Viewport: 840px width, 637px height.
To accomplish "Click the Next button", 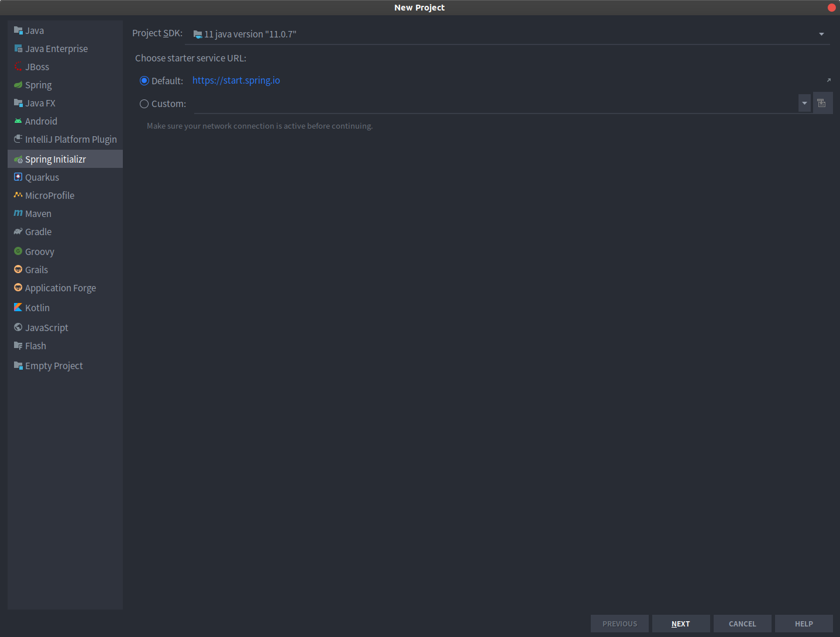I will point(681,624).
